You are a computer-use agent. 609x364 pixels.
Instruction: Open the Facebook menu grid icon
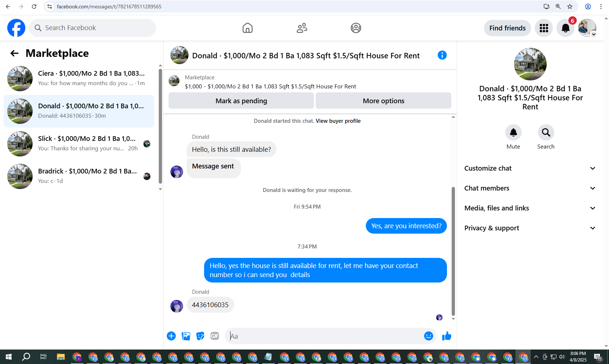pos(544,28)
